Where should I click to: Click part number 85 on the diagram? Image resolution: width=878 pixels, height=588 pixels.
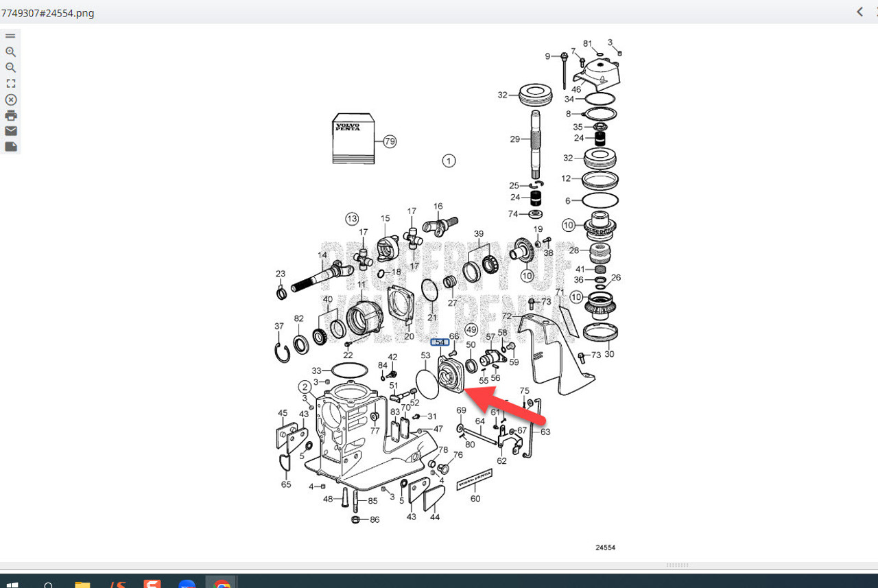tap(372, 501)
